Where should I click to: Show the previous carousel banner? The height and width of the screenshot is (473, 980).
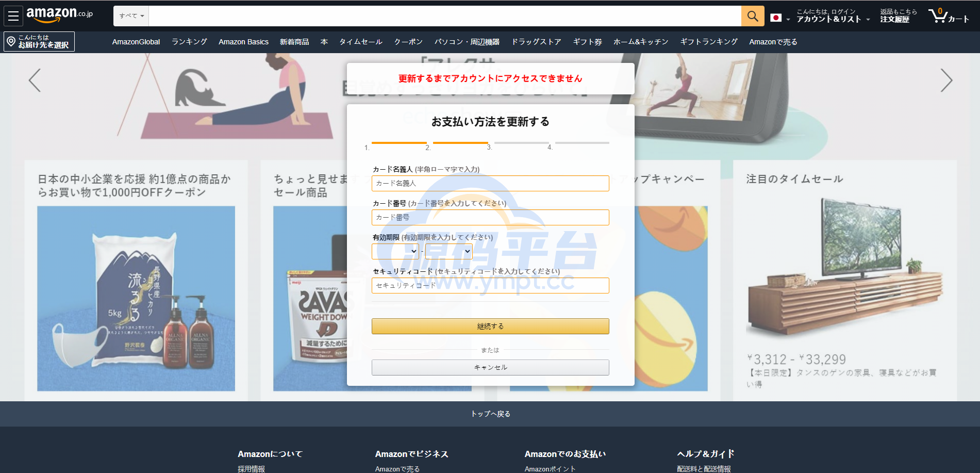(35, 80)
